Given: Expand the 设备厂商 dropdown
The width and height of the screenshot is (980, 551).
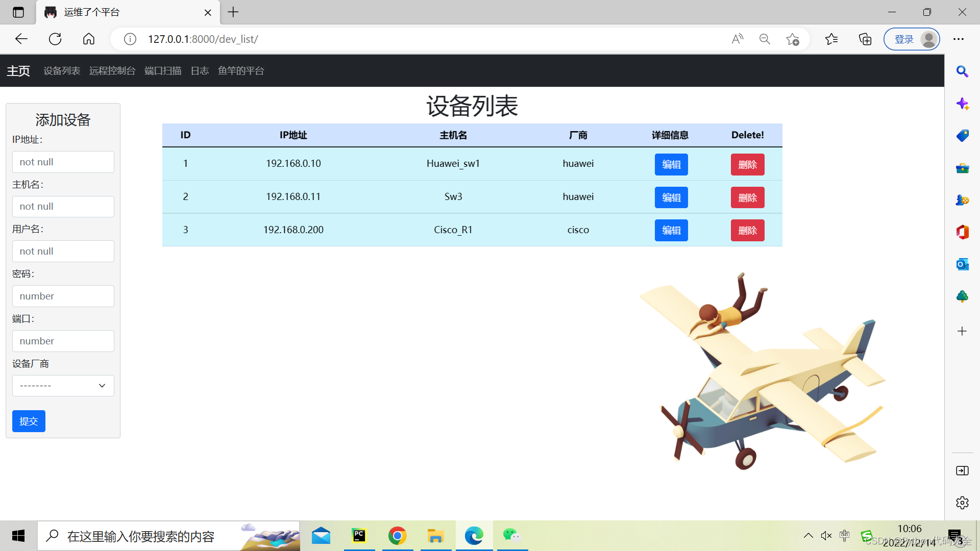Looking at the screenshot, I should click(63, 386).
